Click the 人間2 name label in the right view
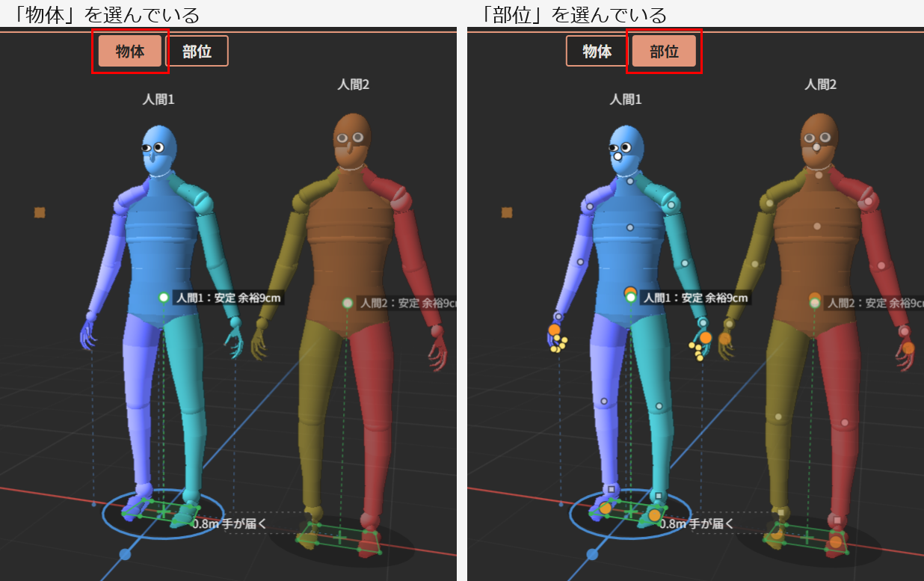This screenshot has height=581, width=924. [820, 84]
